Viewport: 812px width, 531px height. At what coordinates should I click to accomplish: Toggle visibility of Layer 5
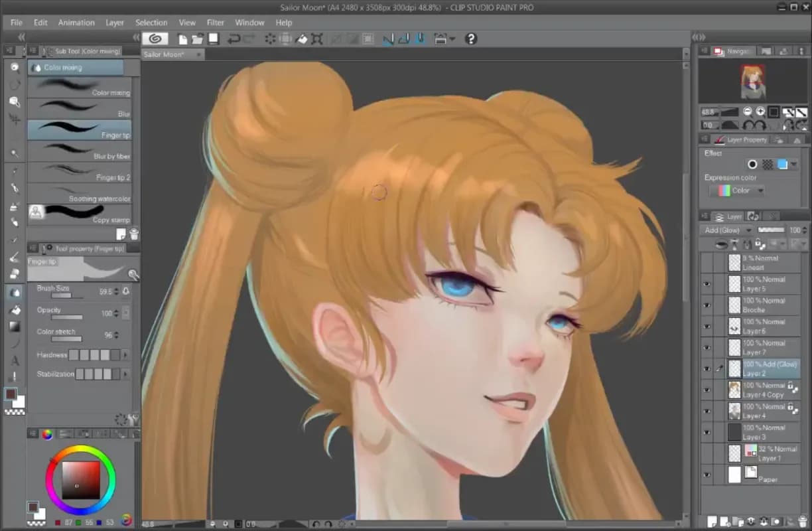pos(707,284)
